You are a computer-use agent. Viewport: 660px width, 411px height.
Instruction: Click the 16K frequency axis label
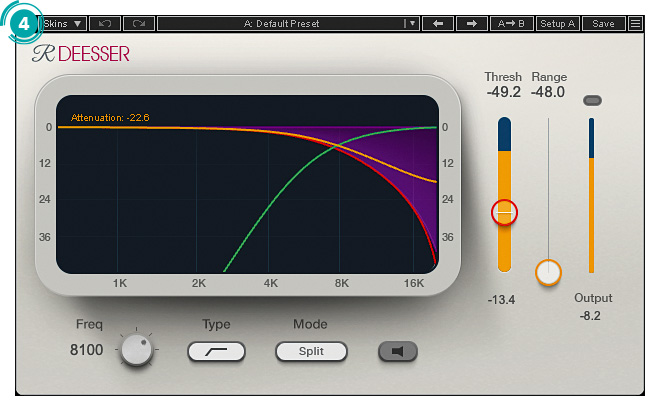coord(414,283)
